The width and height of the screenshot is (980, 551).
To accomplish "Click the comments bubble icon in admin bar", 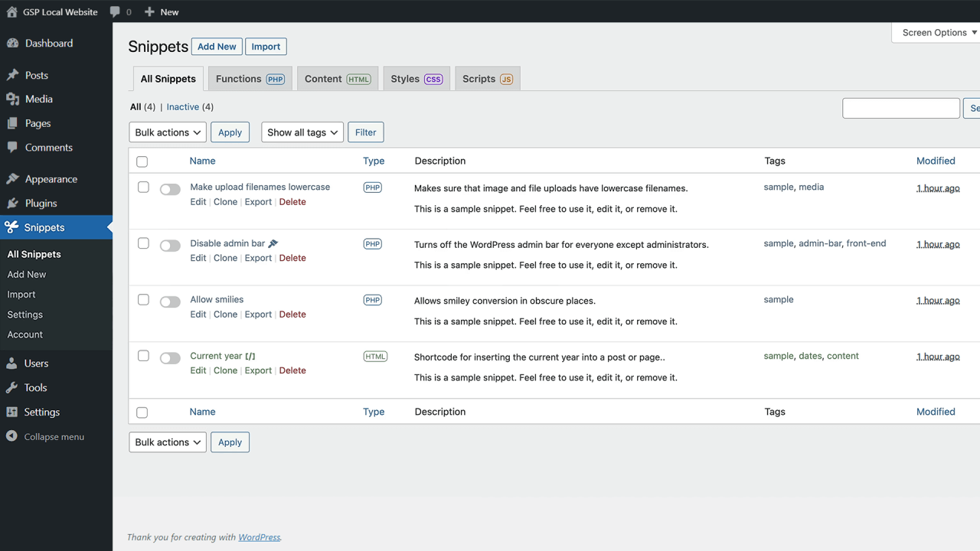I will click(x=115, y=11).
